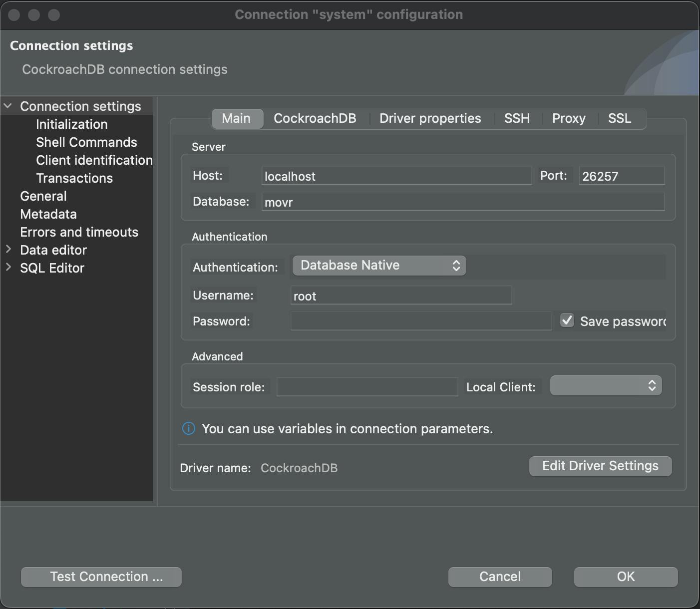Viewport: 700px width, 609px height.
Task: Click the Host input field
Action: click(396, 176)
